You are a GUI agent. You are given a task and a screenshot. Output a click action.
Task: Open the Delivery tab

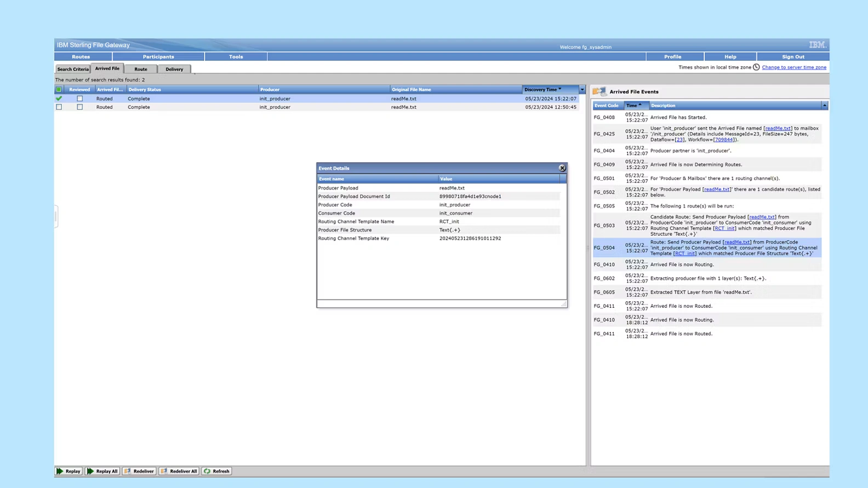click(174, 69)
